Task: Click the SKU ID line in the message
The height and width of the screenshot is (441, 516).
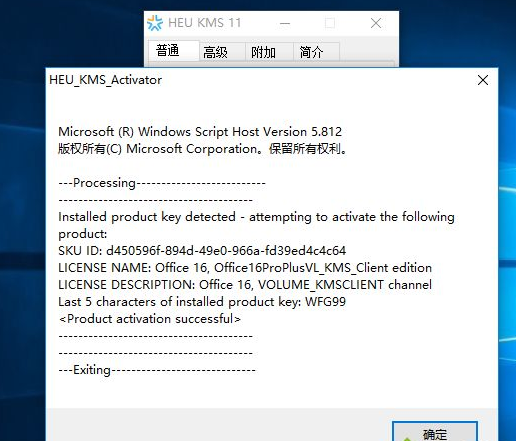Action: tap(202, 251)
